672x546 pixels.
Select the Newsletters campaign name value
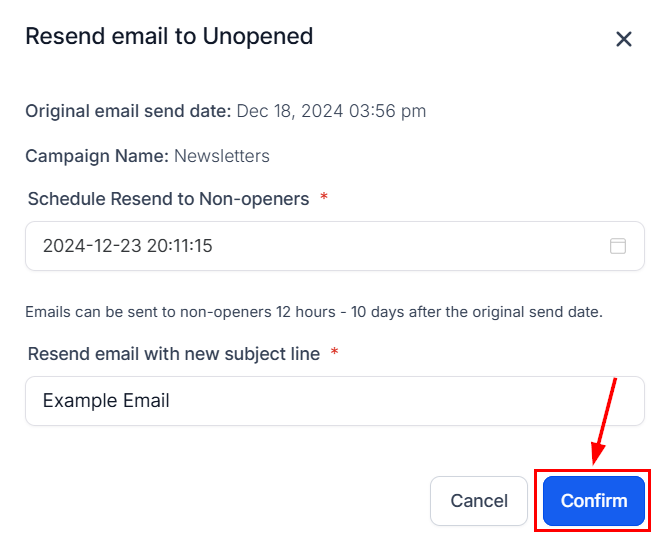click(222, 156)
